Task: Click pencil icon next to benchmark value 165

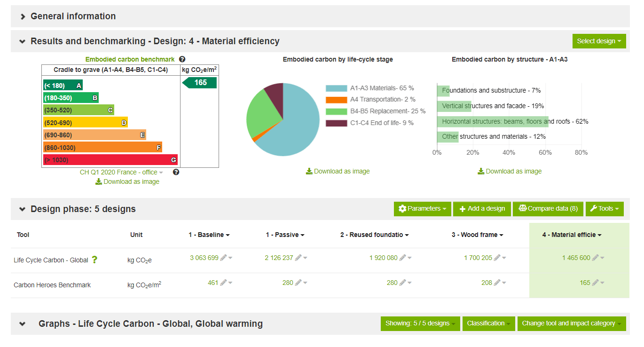Action: point(596,283)
